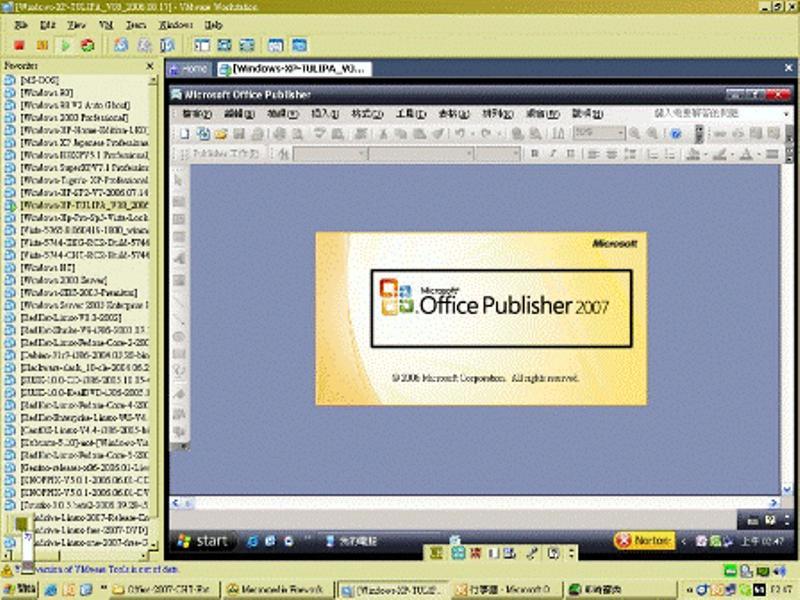Close the Favorites sidebar panel

click(149, 66)
